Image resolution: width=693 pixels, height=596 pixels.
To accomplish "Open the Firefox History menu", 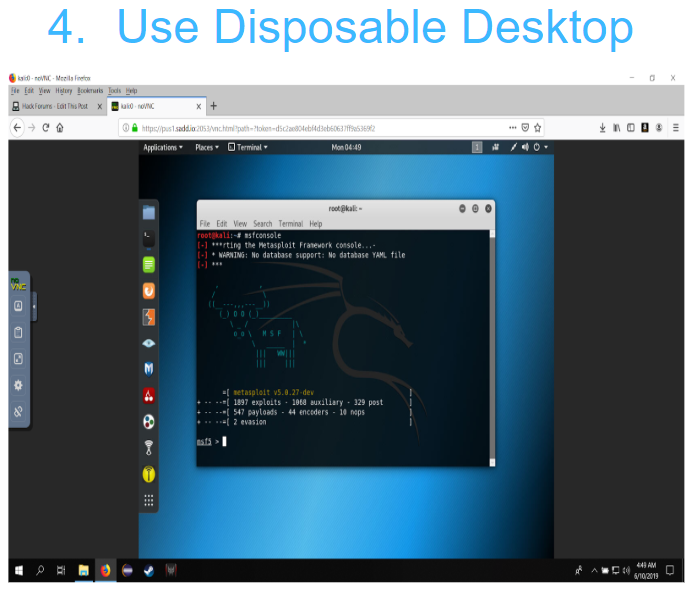I will click(64, 91).
